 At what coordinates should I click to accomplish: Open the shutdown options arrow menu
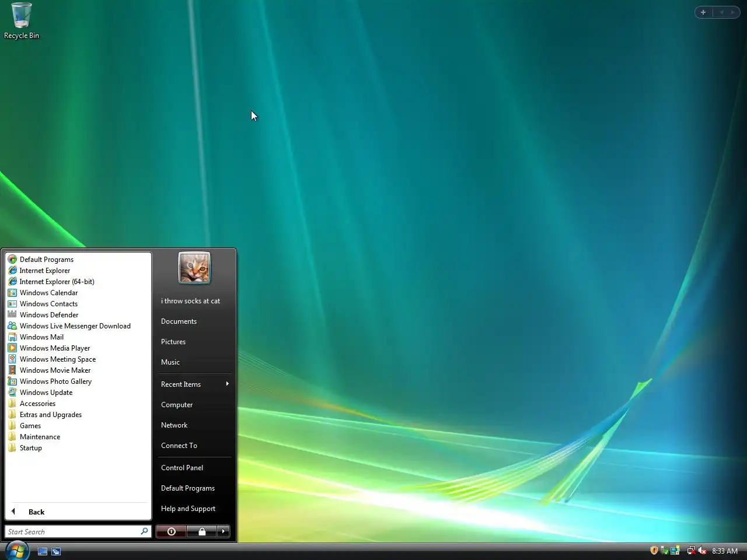tap(224, 531)
